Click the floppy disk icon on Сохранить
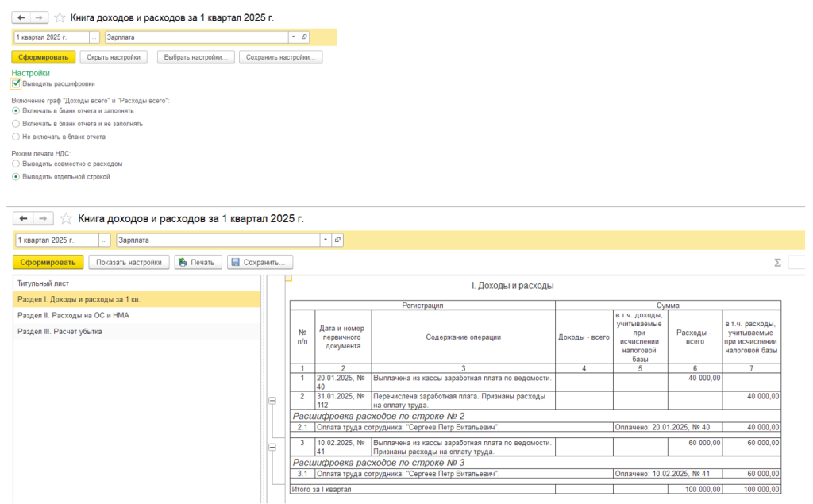Screen dimensions: 813x504 point(234,263)
